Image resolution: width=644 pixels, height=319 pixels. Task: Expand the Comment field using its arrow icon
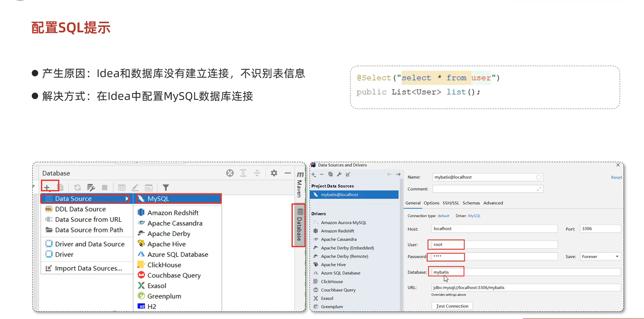[x=539, y=189]
